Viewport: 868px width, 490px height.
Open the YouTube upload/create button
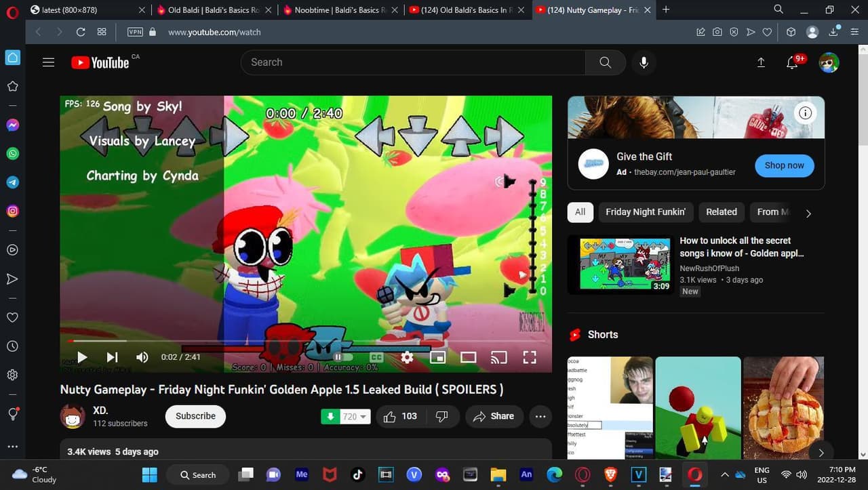(761, 62)
